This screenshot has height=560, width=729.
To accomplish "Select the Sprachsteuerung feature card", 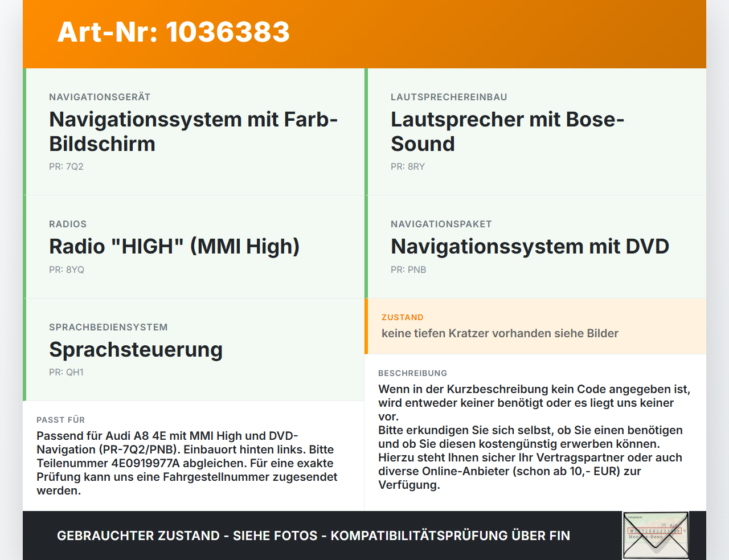I will (x=194, y=349).
